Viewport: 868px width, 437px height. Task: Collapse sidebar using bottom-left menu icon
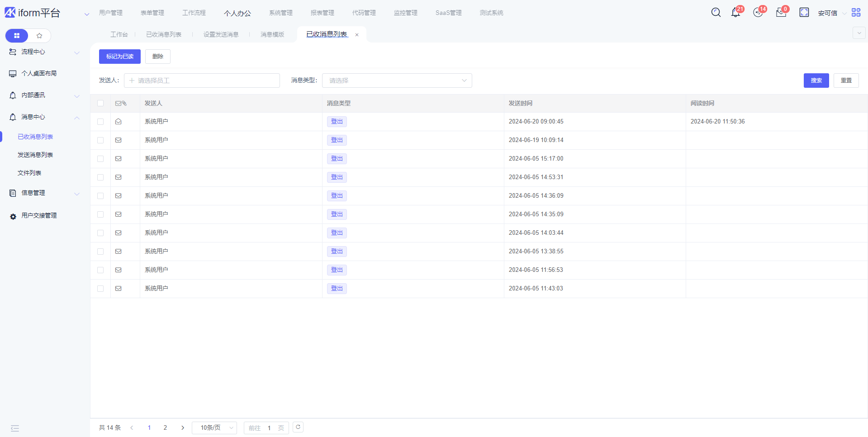click(15, 428)
